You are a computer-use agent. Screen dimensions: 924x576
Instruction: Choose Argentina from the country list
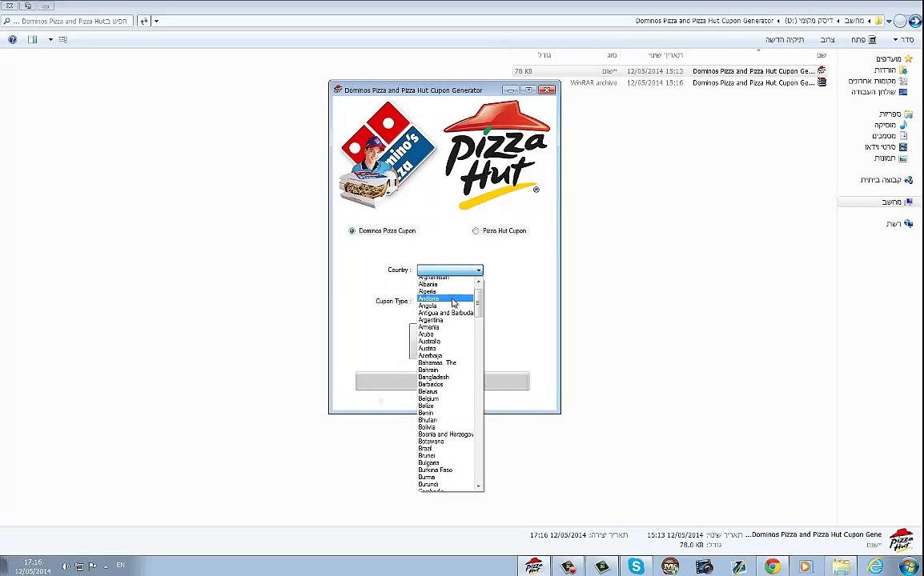click(445, 320)
